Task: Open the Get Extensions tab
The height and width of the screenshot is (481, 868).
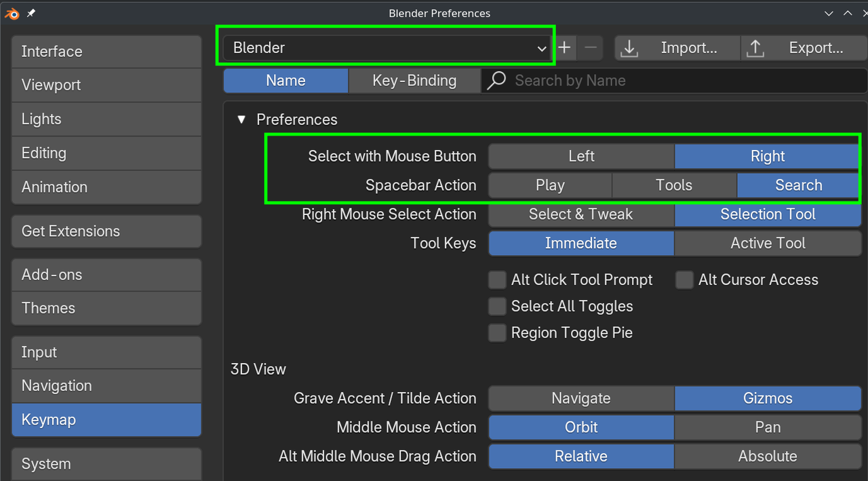Action: [x=106, y=231]
